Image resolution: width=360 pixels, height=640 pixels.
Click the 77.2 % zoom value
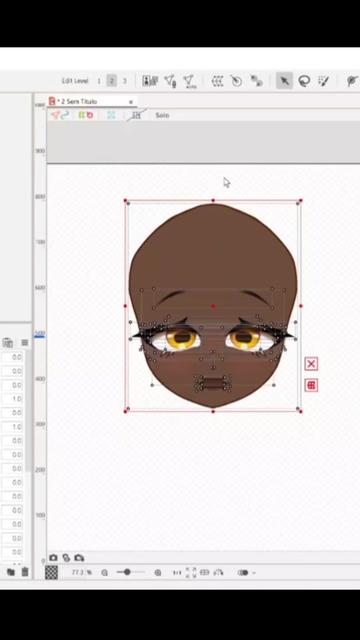tap(81, 573)
